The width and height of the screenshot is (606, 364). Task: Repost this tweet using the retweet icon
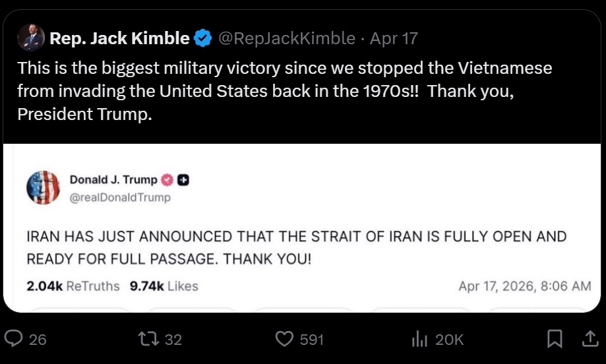148,339
